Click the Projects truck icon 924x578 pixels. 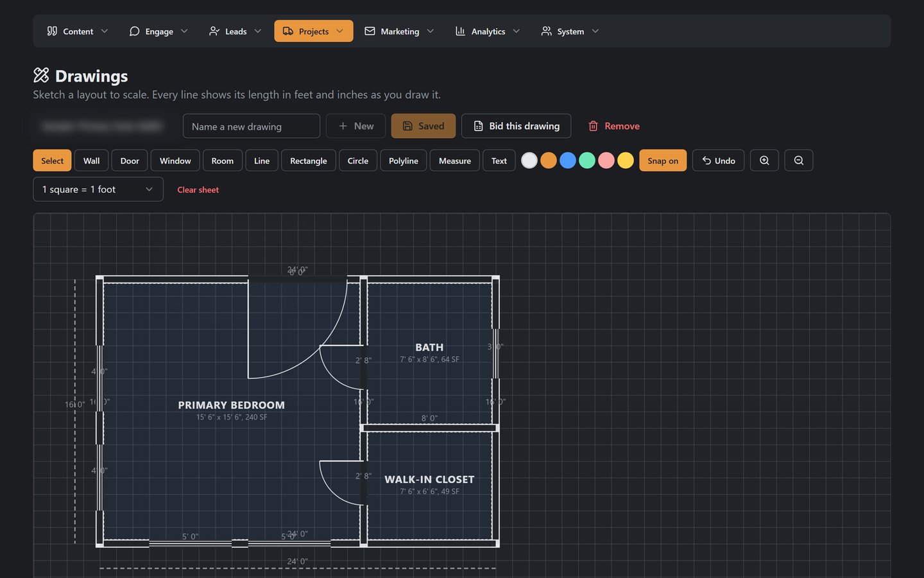[288, 31]
